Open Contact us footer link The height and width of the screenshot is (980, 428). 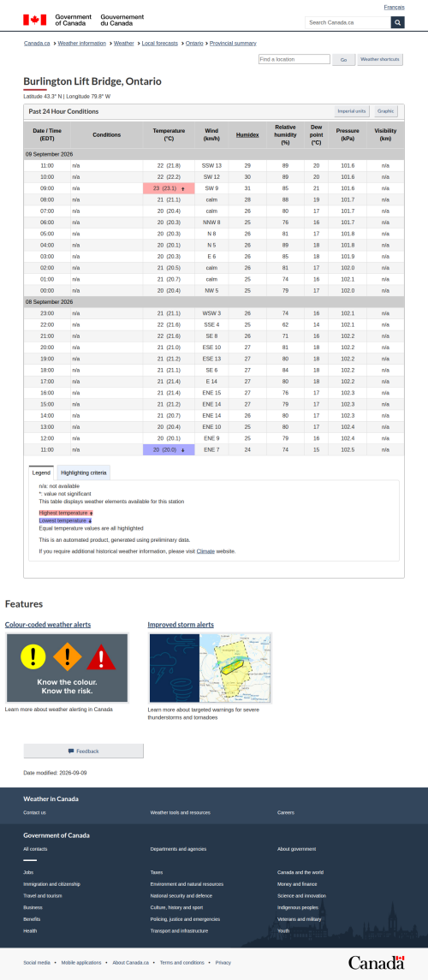pyautogui.click(x=34, y=812)
